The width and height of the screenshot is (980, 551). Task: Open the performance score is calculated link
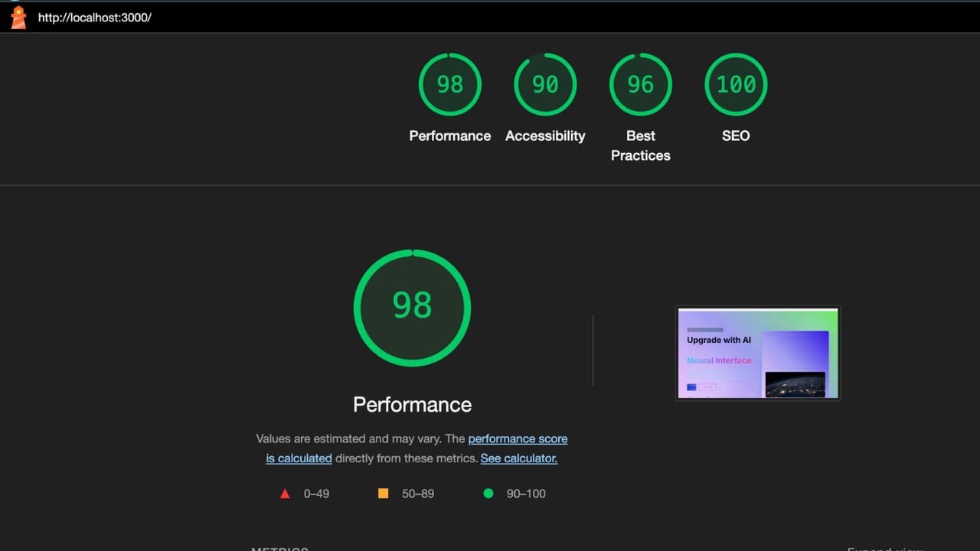[x=518, y=439]
